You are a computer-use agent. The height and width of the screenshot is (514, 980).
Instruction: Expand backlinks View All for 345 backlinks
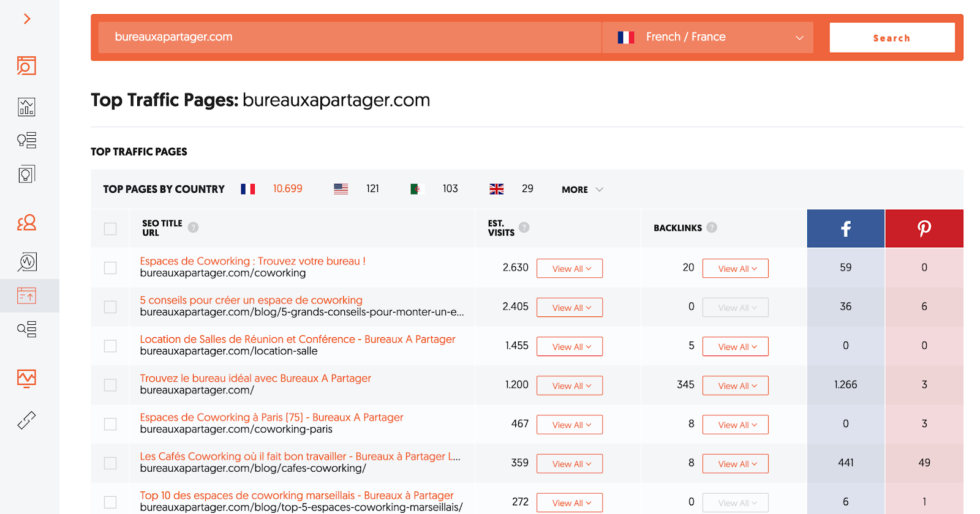[x=736, y=386]
